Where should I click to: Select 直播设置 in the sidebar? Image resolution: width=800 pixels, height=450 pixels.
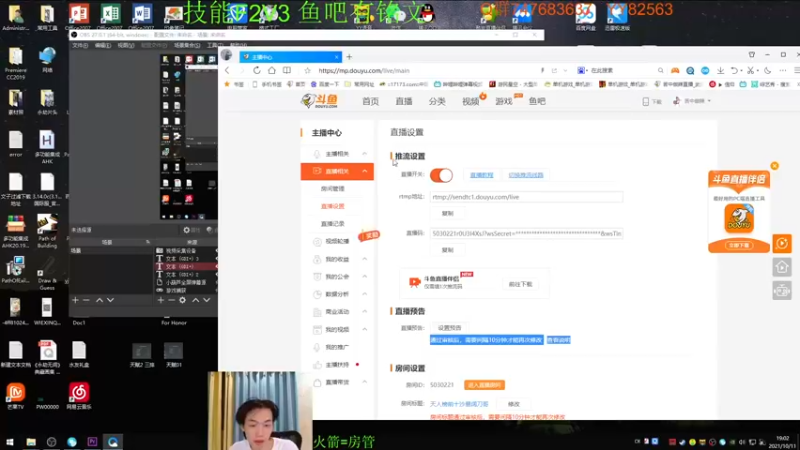pyautogui.click(x=333, y=206)
